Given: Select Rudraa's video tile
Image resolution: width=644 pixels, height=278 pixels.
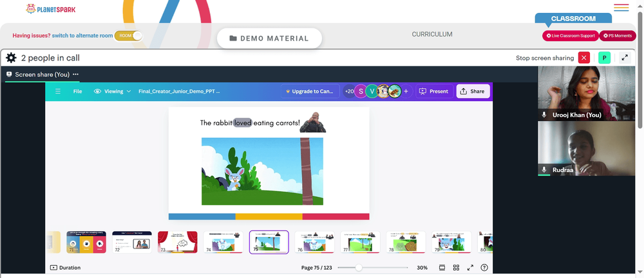Looking at the screenshot, I should [x=586, y=148].
